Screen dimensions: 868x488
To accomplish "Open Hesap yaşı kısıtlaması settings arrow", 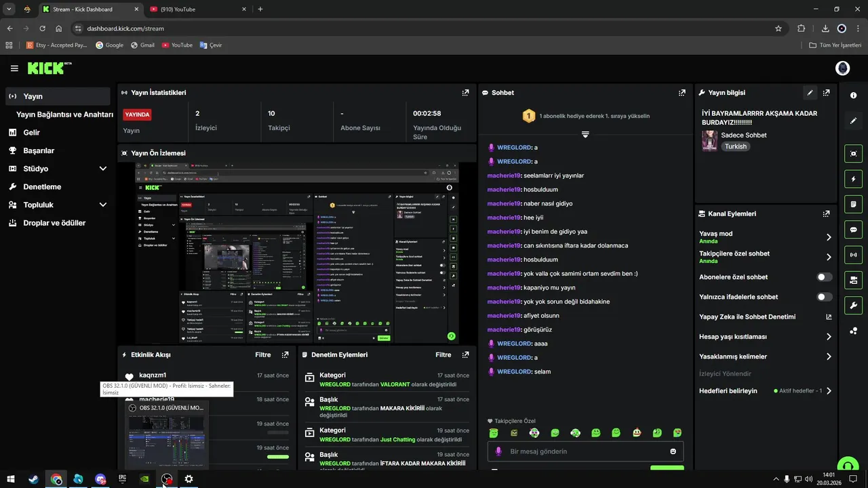I will point(829,337).
